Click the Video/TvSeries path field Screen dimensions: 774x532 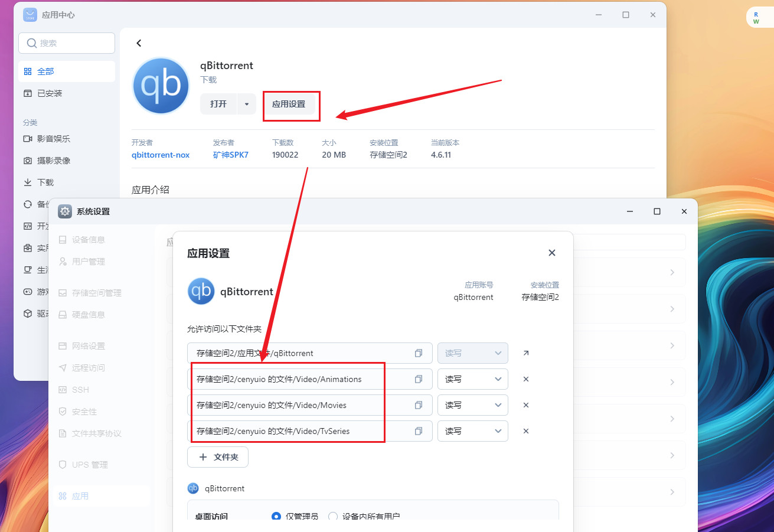(x=310, y=431)
